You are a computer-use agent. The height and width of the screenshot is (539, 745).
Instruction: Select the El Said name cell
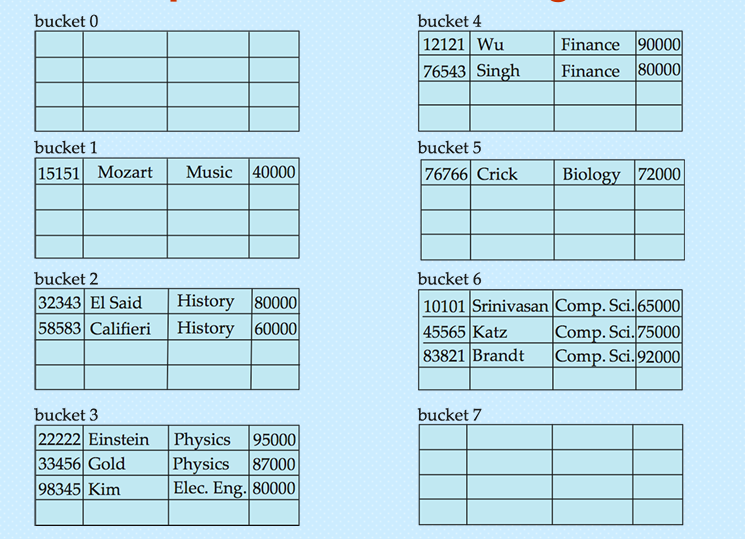click(116, 302)
